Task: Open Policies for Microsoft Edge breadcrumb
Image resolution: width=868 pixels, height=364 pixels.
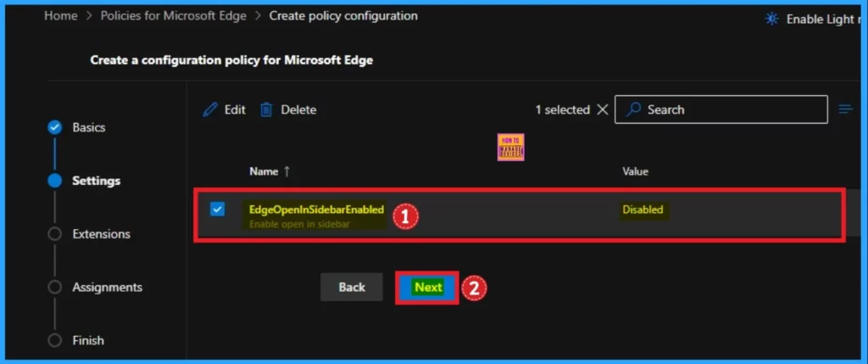Action: pos(173,16)
